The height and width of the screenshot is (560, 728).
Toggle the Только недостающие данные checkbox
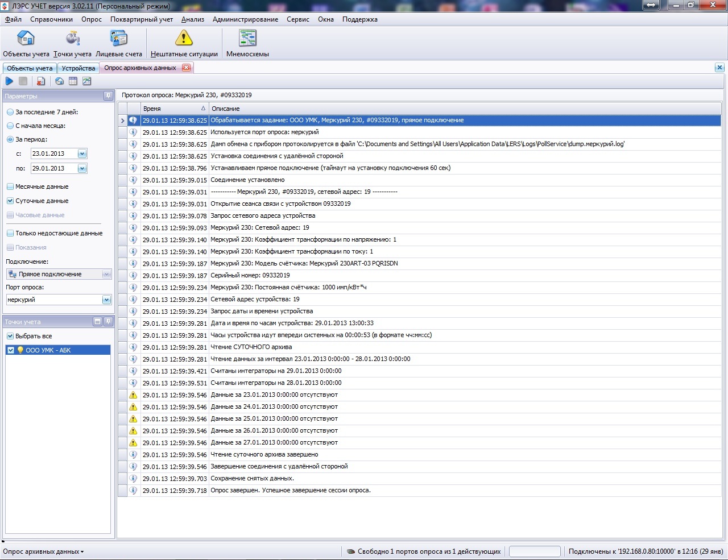pos(10,233)
